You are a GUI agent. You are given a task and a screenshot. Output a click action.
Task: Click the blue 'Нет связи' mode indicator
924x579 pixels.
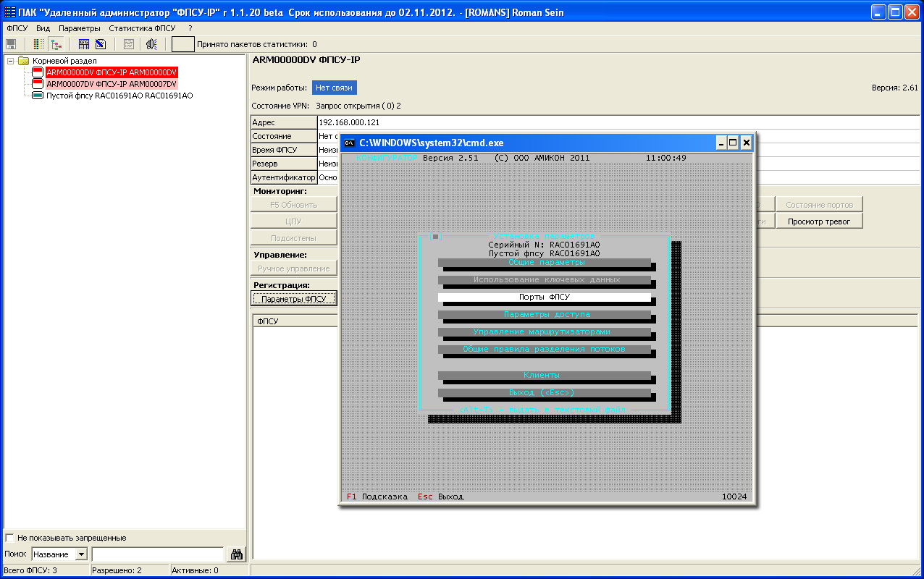(x=335, y=88)
